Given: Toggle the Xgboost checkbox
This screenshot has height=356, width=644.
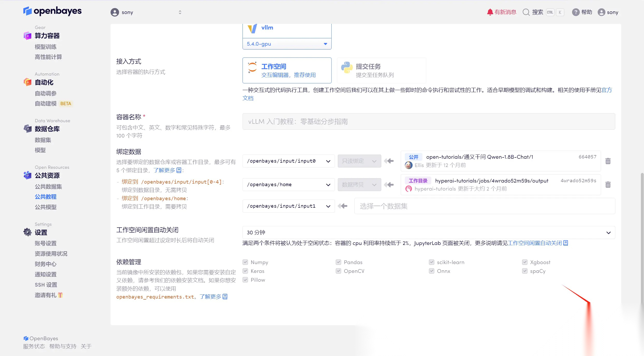Looking at the screenshot, I should click(x=525, y=262).
